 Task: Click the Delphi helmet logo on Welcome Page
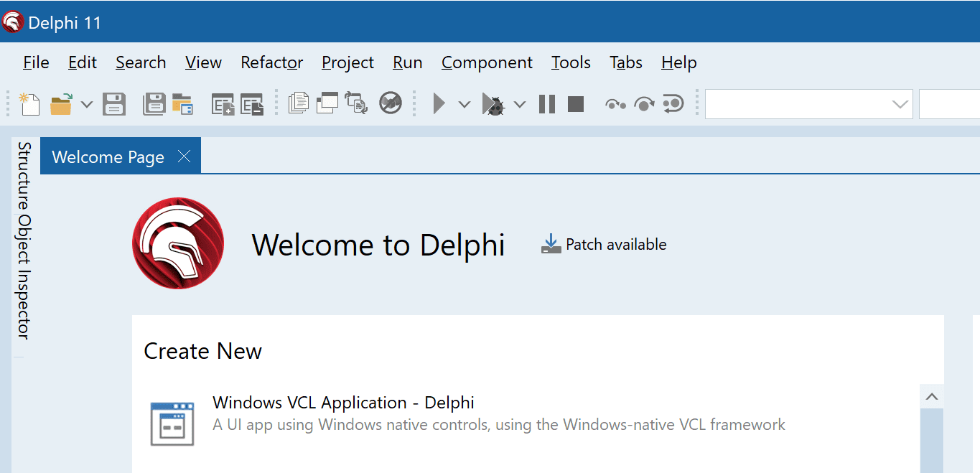coord(178,244)
